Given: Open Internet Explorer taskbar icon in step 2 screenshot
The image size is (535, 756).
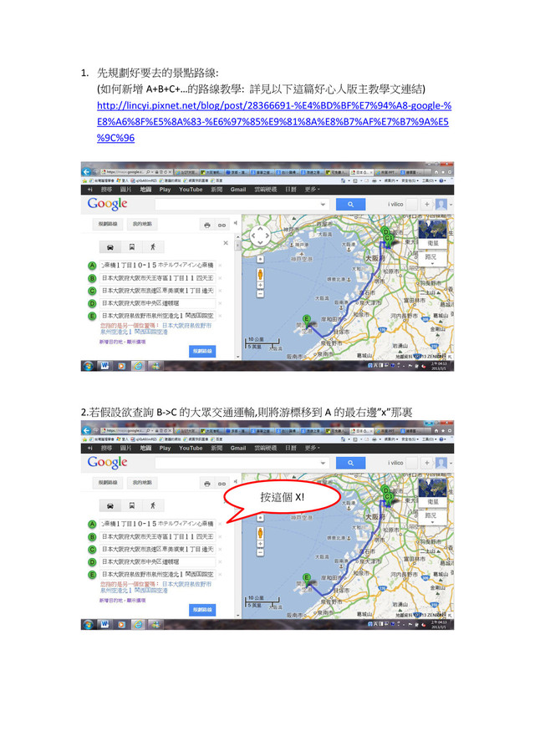Looking at the screenshot, I should (x=139, y=624).
